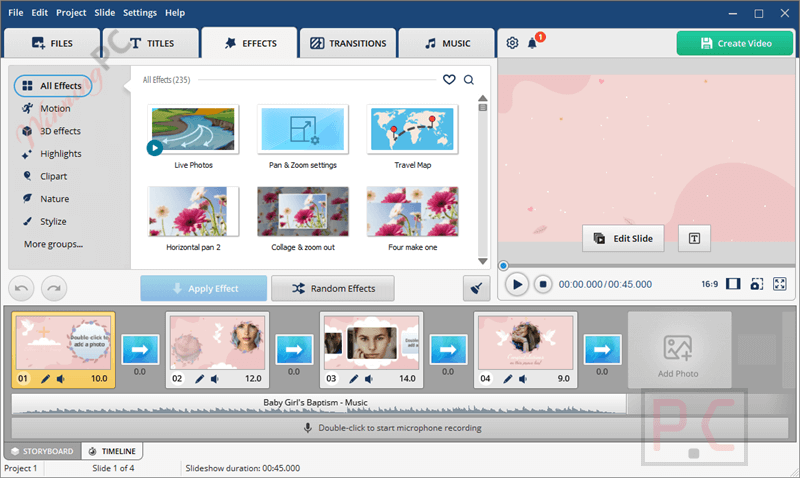The height and width of the screenshot is (478, 800).
Task: Open the Help menu
Action: click(x=174, y=13)
